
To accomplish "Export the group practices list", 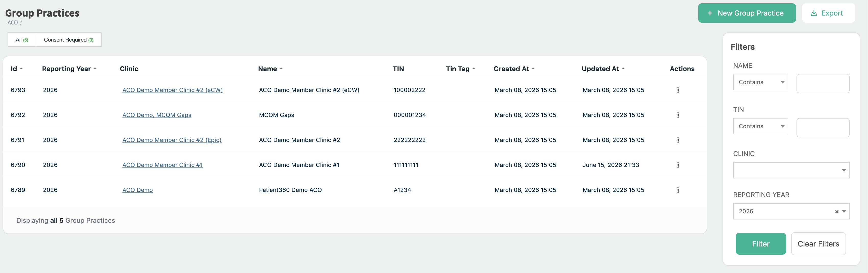I will [x=828, y=13].
